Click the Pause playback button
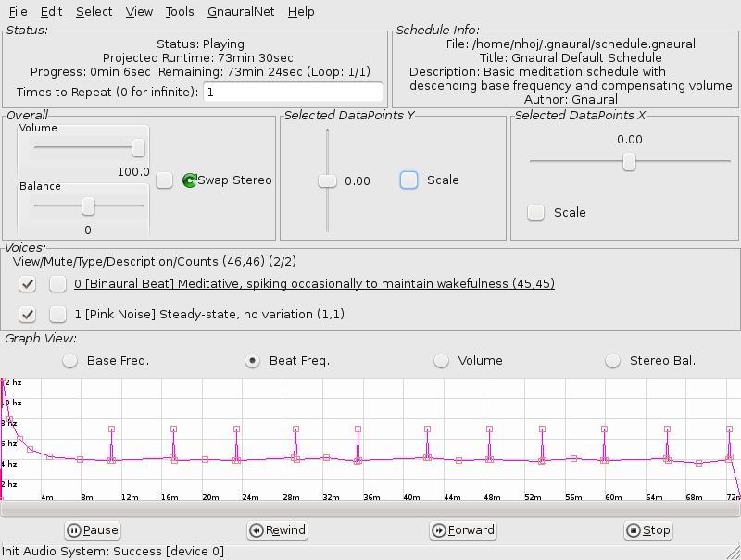Screen dimensions: 741x560 pos(93,530)
